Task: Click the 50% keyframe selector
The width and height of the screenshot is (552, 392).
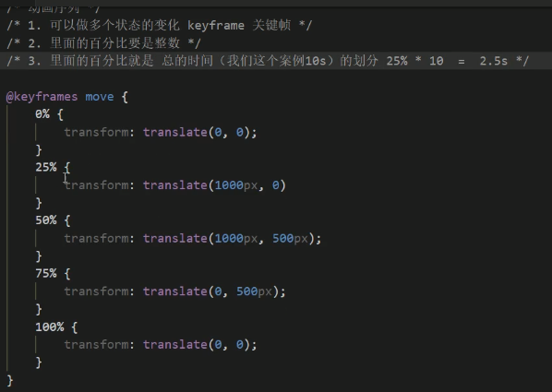Action: point(46,220)
